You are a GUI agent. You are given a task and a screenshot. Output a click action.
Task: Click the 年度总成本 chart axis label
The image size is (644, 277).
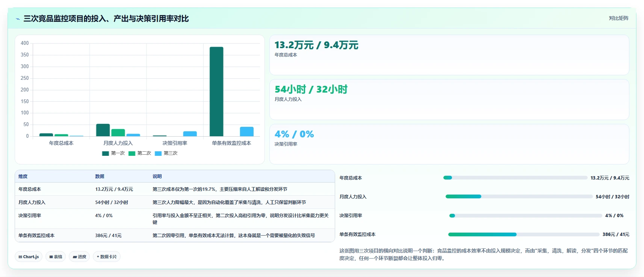[61, 143]
